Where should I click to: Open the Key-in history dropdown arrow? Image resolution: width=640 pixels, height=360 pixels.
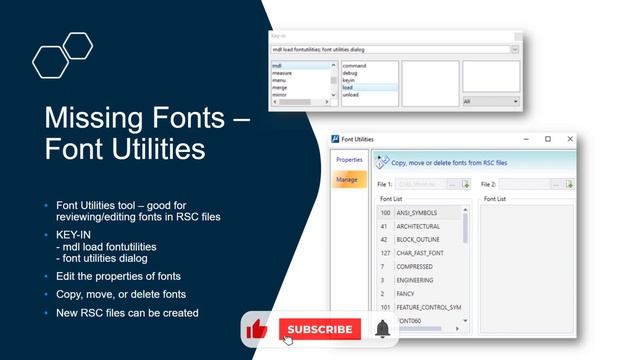click(515, 49)
